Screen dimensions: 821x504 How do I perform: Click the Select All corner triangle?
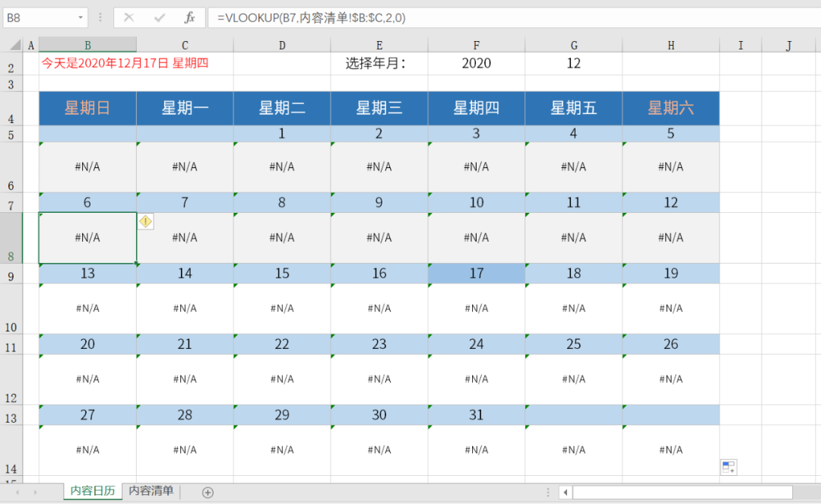click(x=15, y=45)
